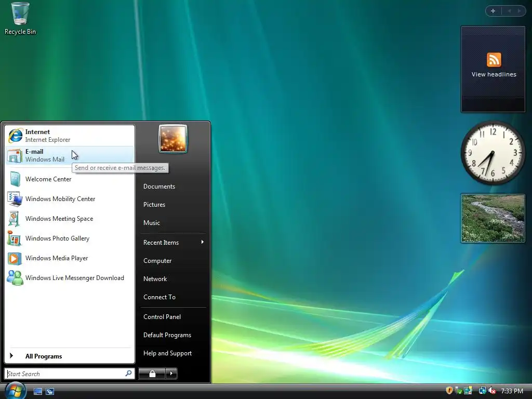
Task: Open Default Programs
Action: coord(173,335)
